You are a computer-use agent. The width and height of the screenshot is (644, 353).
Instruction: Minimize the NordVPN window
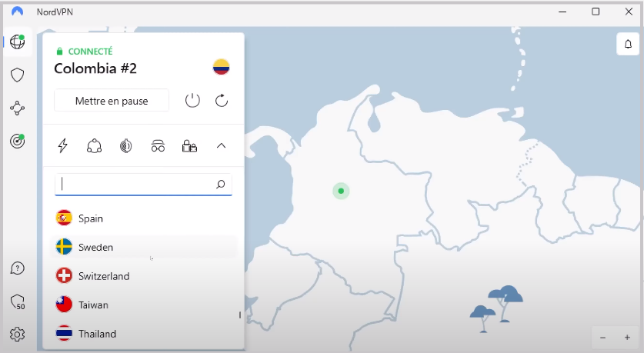click(x=562, y=12)
